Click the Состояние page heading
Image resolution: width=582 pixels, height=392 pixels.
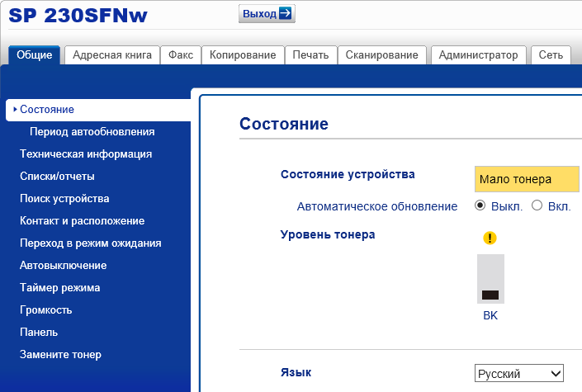pos(284,124)
